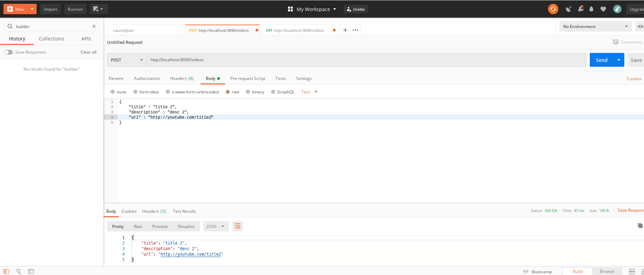Open the No Environment dropdown

[595, 26]
